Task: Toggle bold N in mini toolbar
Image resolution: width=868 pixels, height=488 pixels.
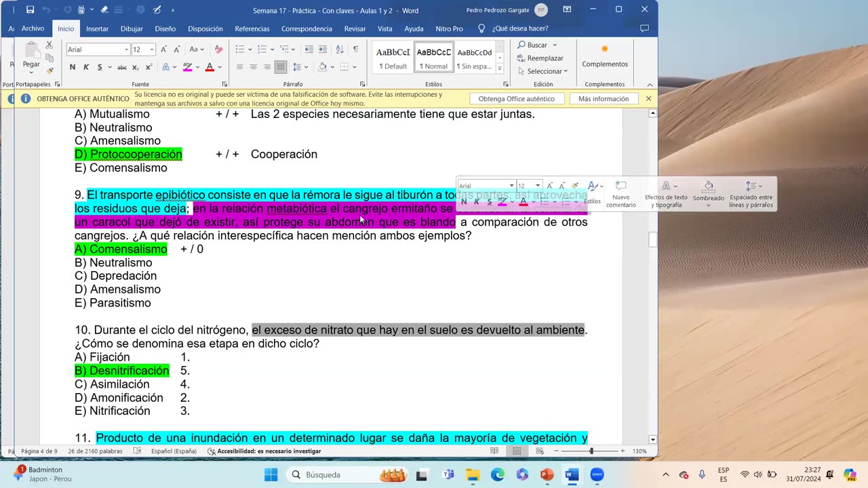Action: coord(464,202)
